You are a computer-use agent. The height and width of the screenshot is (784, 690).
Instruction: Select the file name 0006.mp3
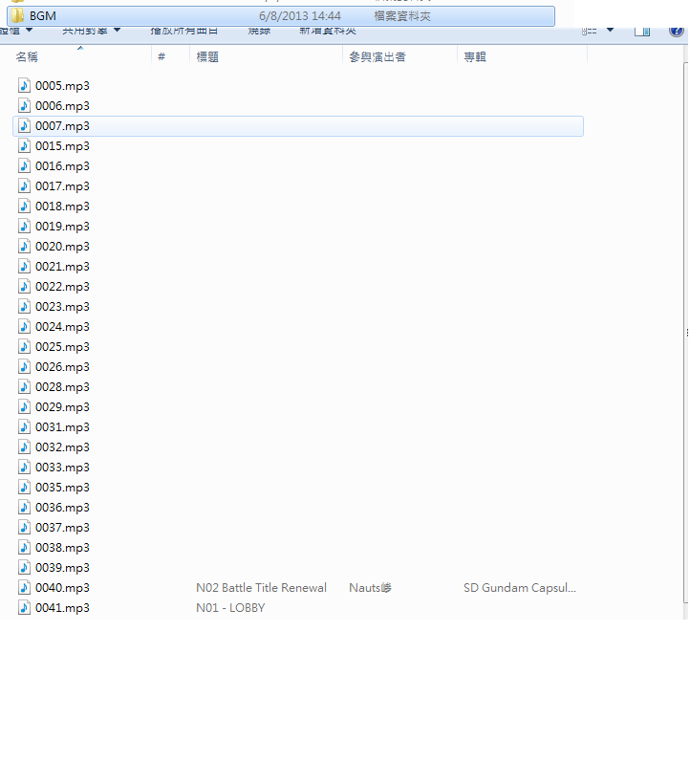pyautogui.click(x=62, y=106)
